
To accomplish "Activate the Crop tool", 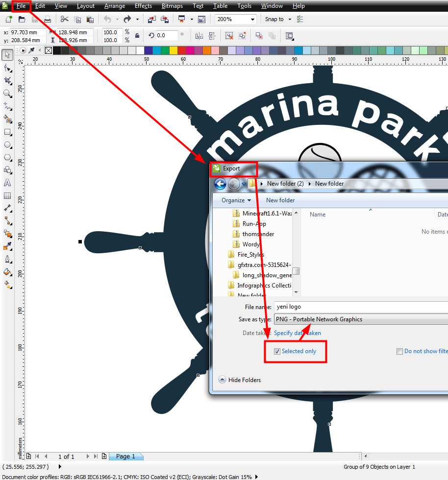I will click(x=7, y=81).
